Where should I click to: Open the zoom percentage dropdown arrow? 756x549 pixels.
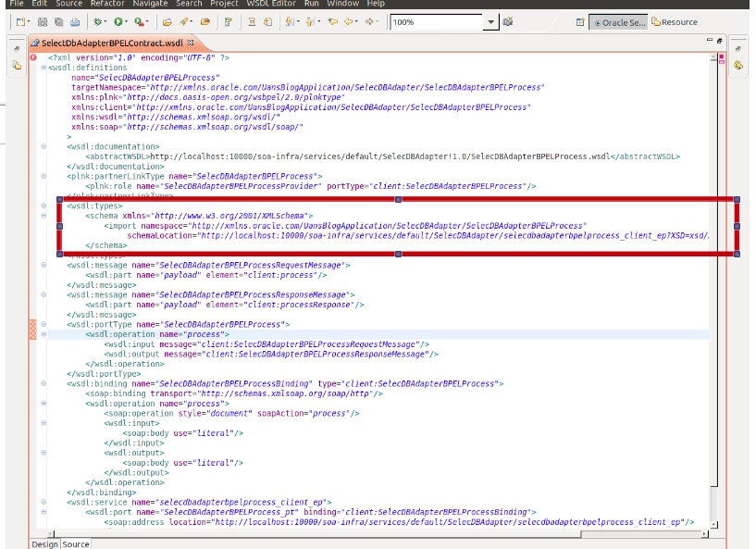point(490,22)
